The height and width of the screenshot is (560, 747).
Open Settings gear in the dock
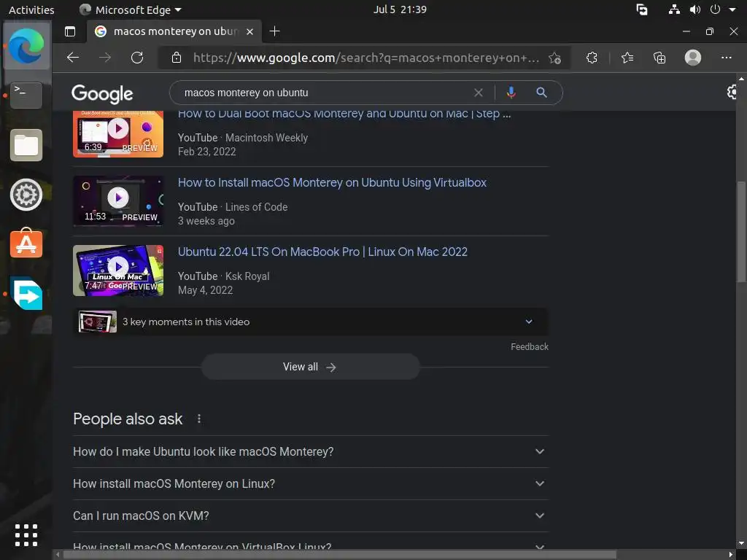pyautogui.click(x=26, y=195)
